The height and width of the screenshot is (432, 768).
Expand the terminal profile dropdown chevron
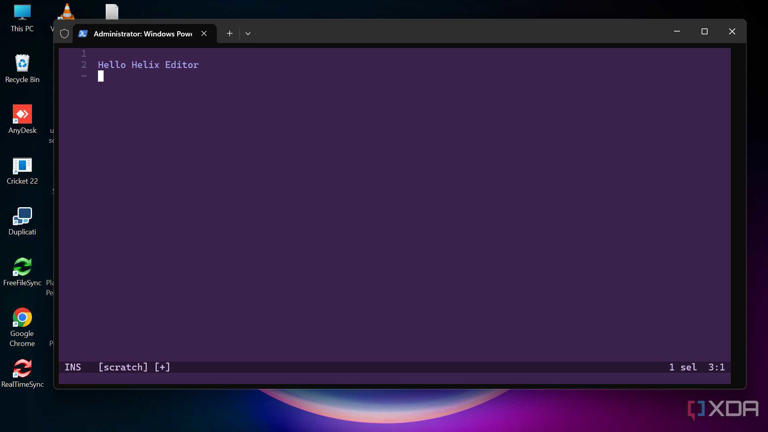(248, 33)
